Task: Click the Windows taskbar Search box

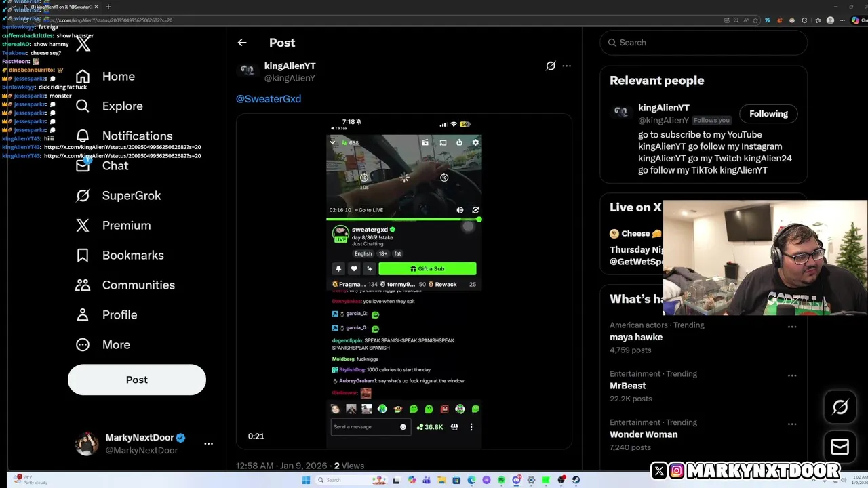Action: (351, 480)
